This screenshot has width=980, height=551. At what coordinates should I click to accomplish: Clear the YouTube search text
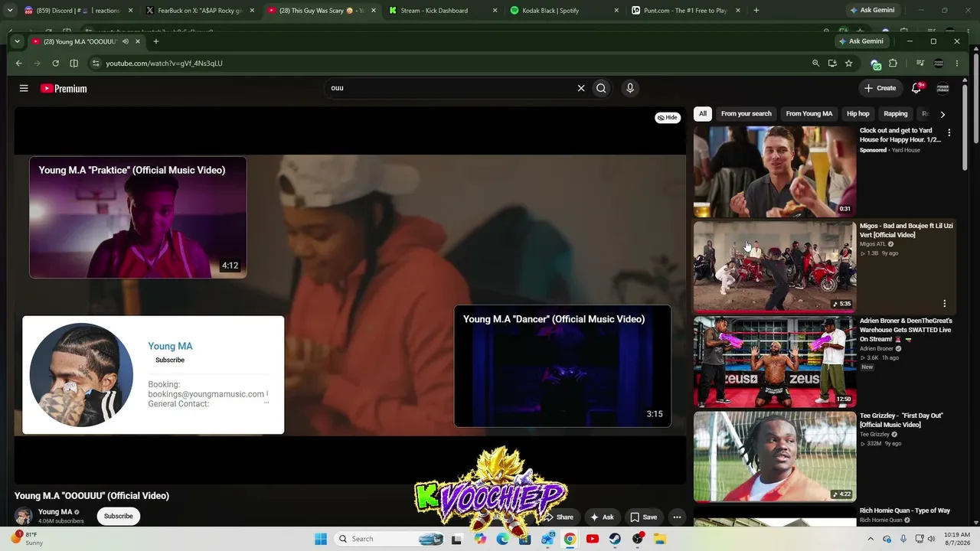tap(581, 88)
